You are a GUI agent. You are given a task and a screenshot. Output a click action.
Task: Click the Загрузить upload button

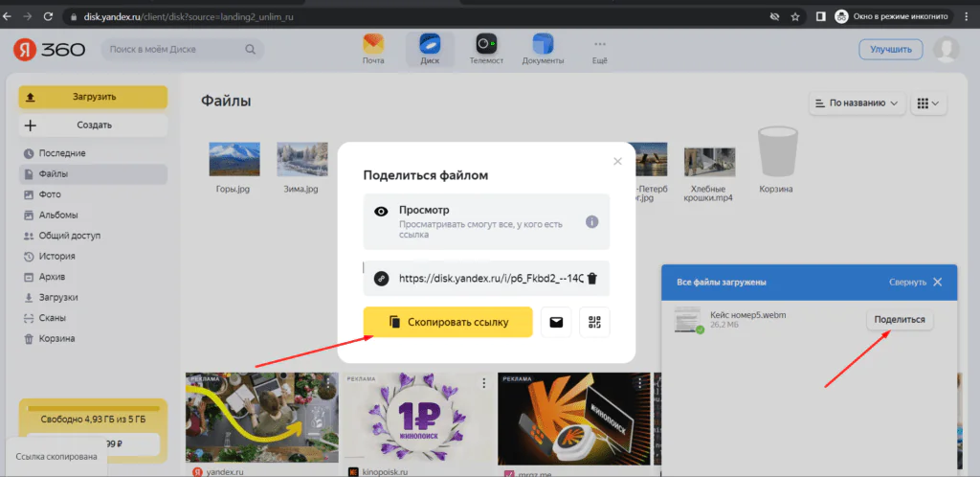click(x=93, y=97)
